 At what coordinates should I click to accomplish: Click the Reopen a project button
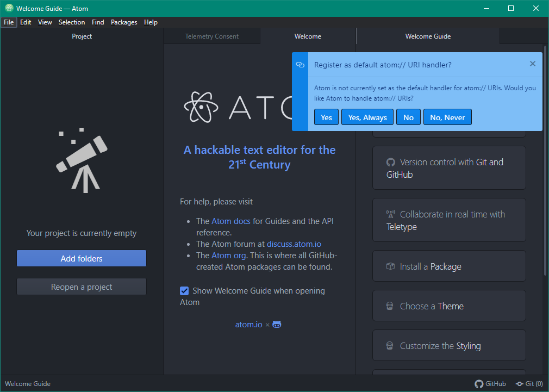pos(82,287)
